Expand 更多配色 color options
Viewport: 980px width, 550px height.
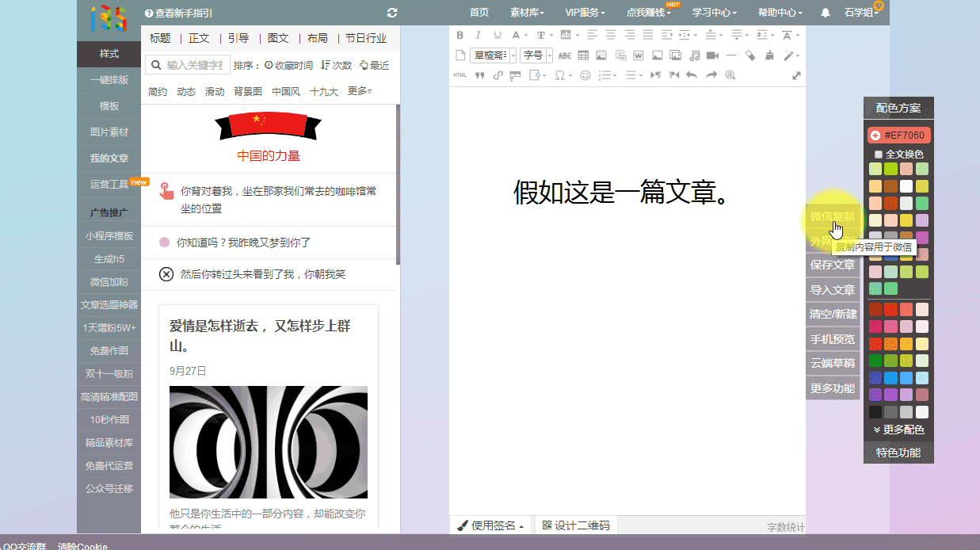tap(898, 430)
